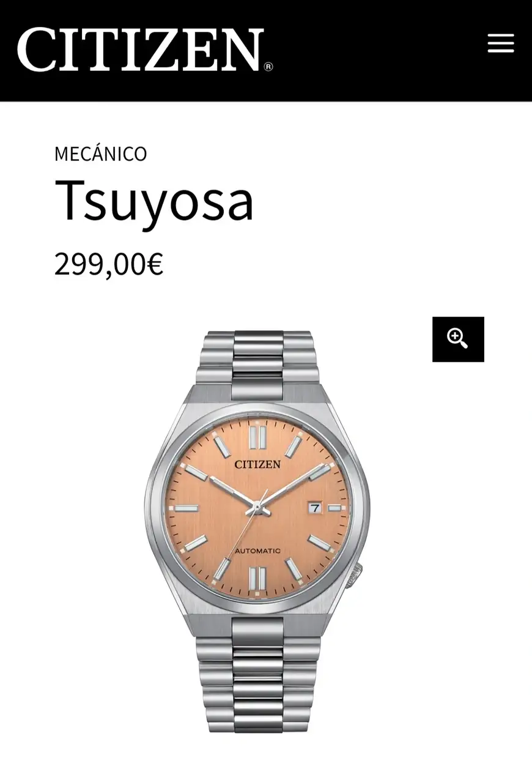Click the 299,00€ price text
Viewport: 532px width, 783px height.
point(109,264)
